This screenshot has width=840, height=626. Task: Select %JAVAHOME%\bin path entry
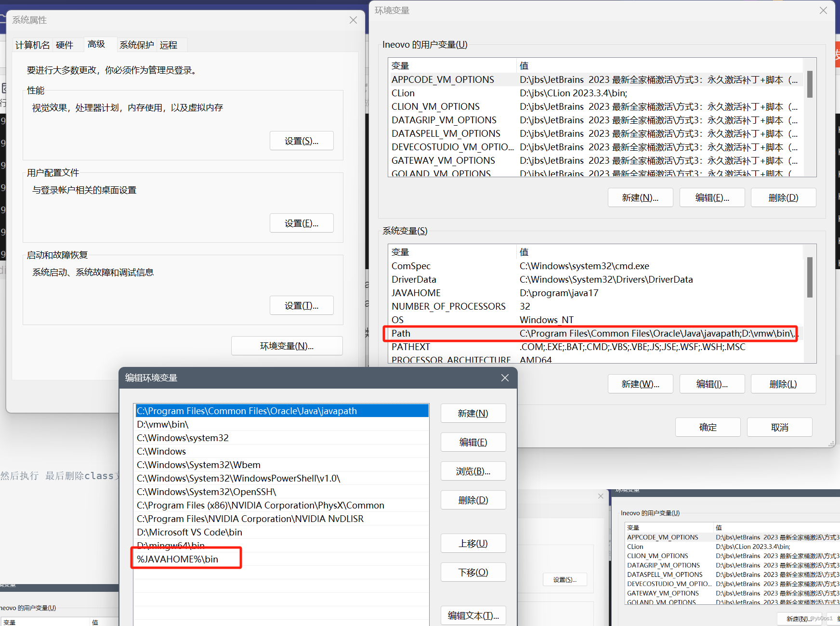282,559
